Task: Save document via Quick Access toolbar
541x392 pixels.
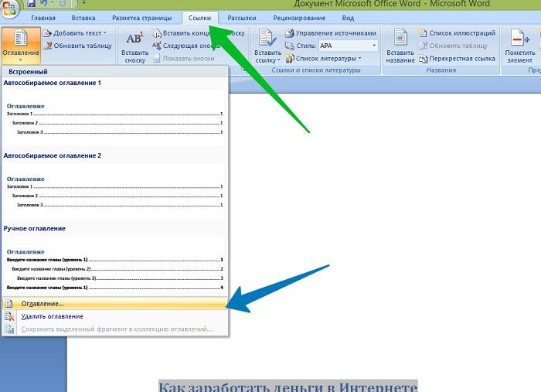Action: pyautogui.click(x=32, y=3)
